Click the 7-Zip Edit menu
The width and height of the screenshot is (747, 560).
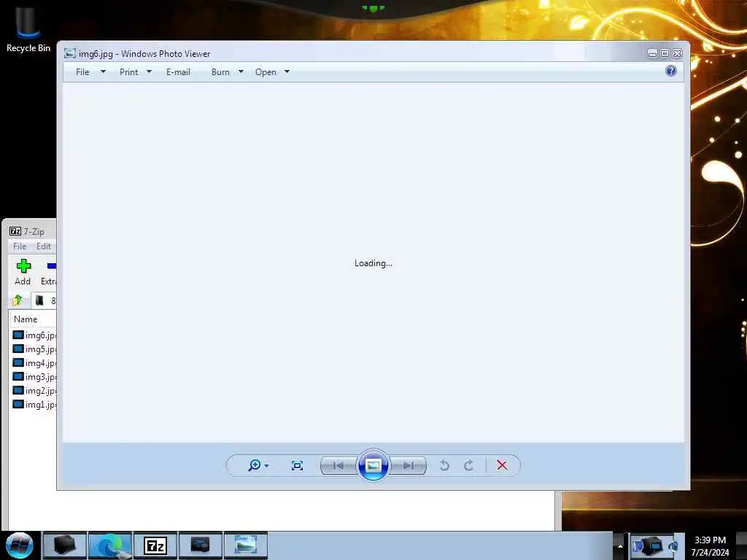pyautogui.click(x=43, y=246)
